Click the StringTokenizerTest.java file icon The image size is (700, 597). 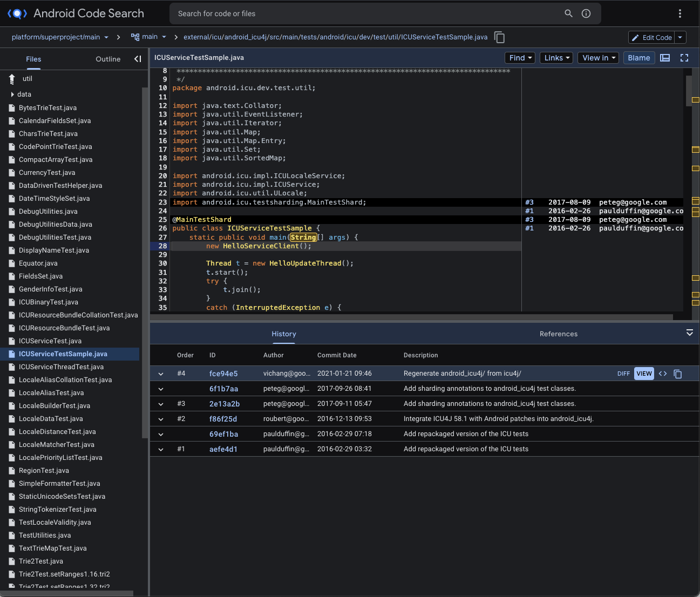click(x=12, y=510)
